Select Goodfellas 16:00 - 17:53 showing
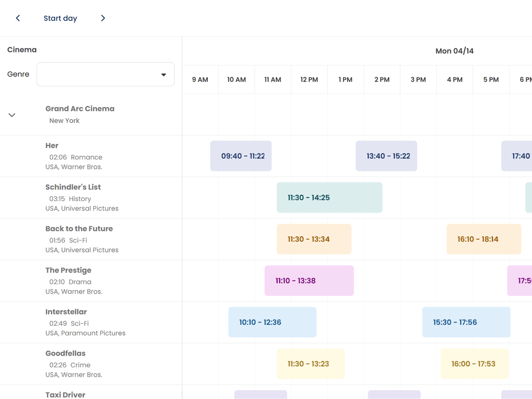This screenshot has width=532, height=399. [x=474, y=364]
